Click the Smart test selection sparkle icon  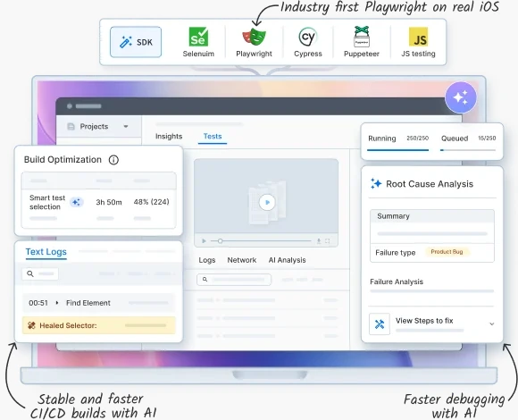[76, 202]
